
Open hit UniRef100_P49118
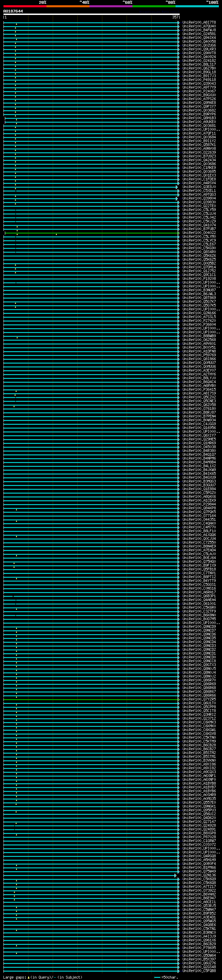click(199, 80)
